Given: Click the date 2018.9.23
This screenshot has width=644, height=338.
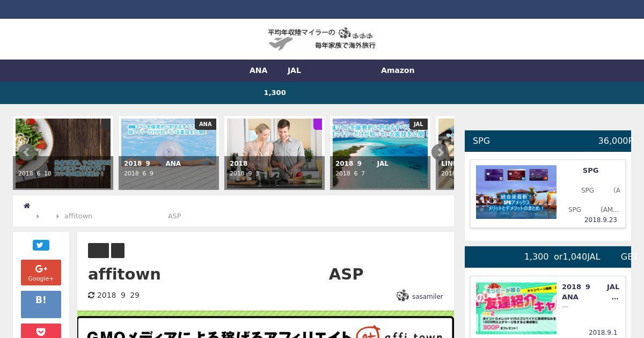Looking at the screenshot, I should (601, 220).
